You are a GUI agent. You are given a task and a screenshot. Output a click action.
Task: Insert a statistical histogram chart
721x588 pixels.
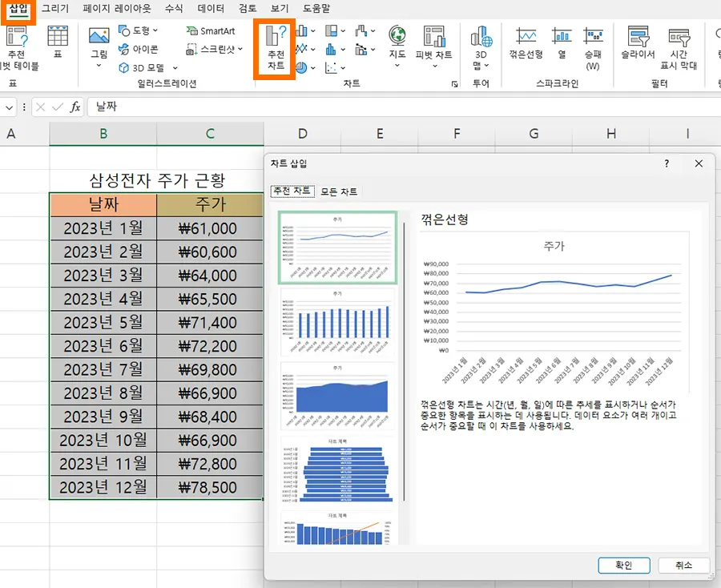click(x=331, y=49)
